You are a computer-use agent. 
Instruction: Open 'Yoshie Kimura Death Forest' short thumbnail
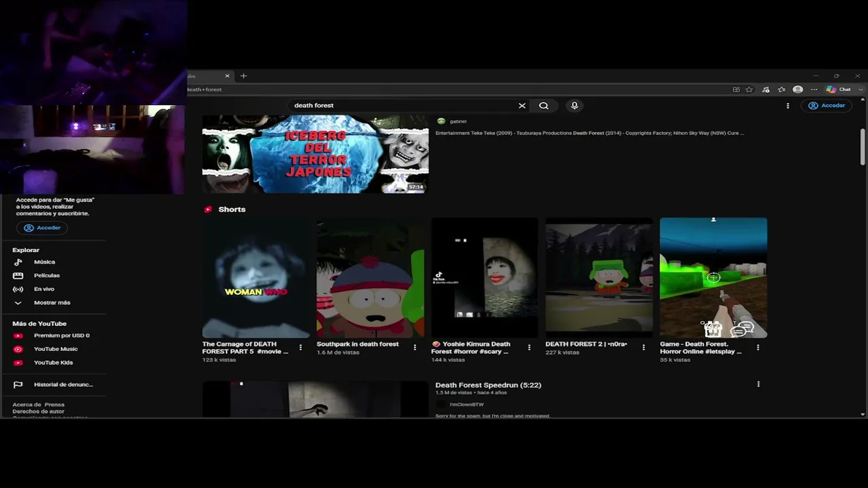click(x=484, y=278)
